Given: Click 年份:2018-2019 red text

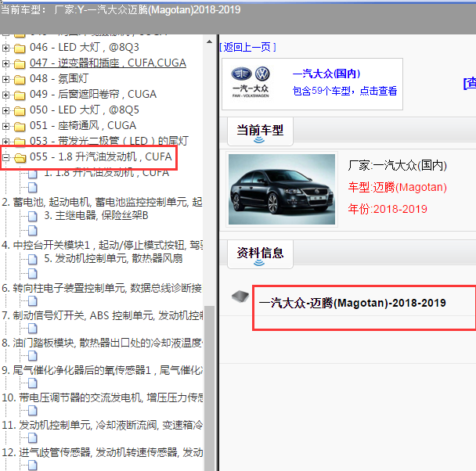Looking at the screenshot, I should pos(388,209).
